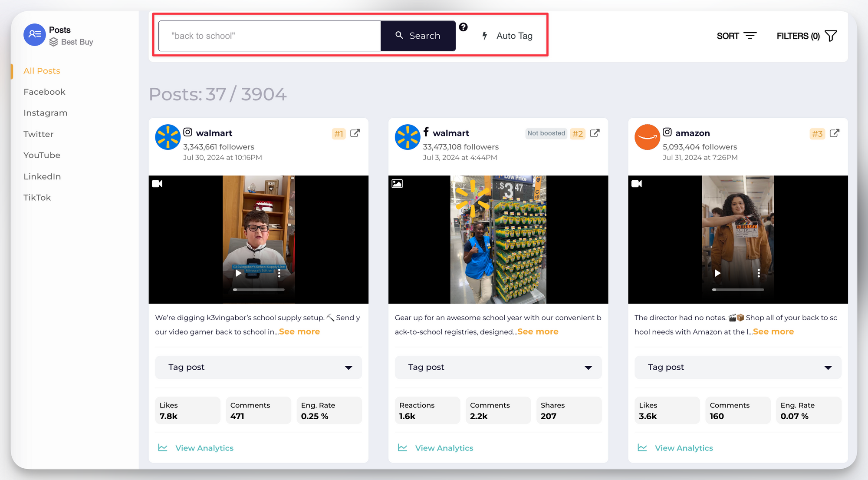
Task: Click Walmart avatar on the #1 post
Action: pos(168,137)
